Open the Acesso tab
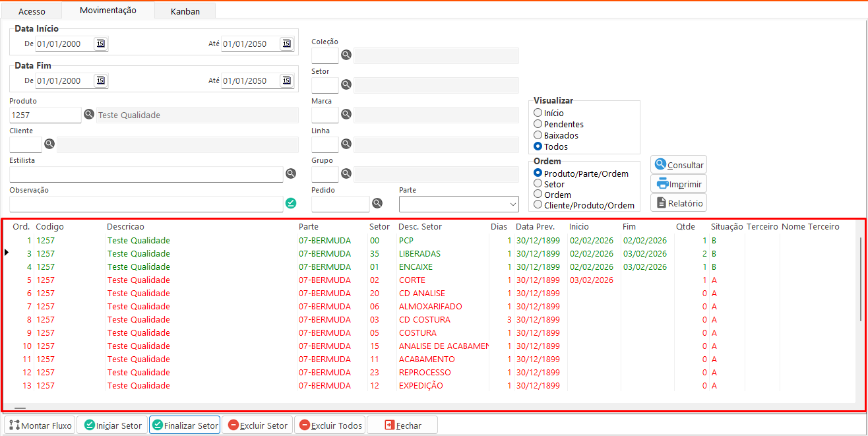Screen dimensions: 868x436 32,11
